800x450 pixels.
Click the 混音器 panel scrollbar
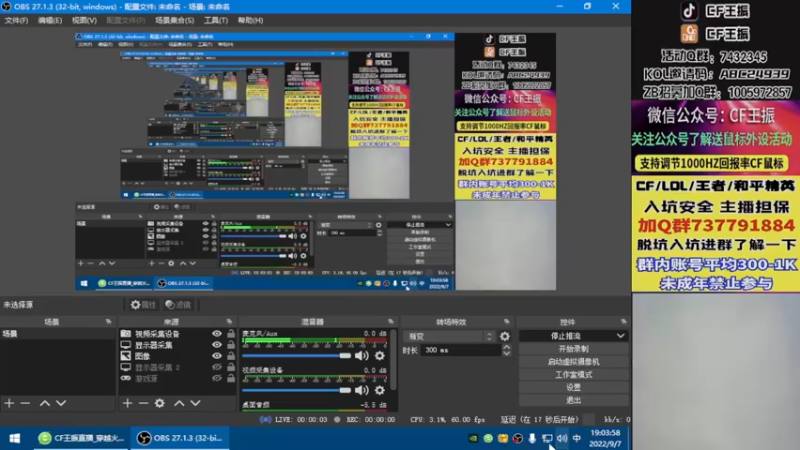click(393, 360)
